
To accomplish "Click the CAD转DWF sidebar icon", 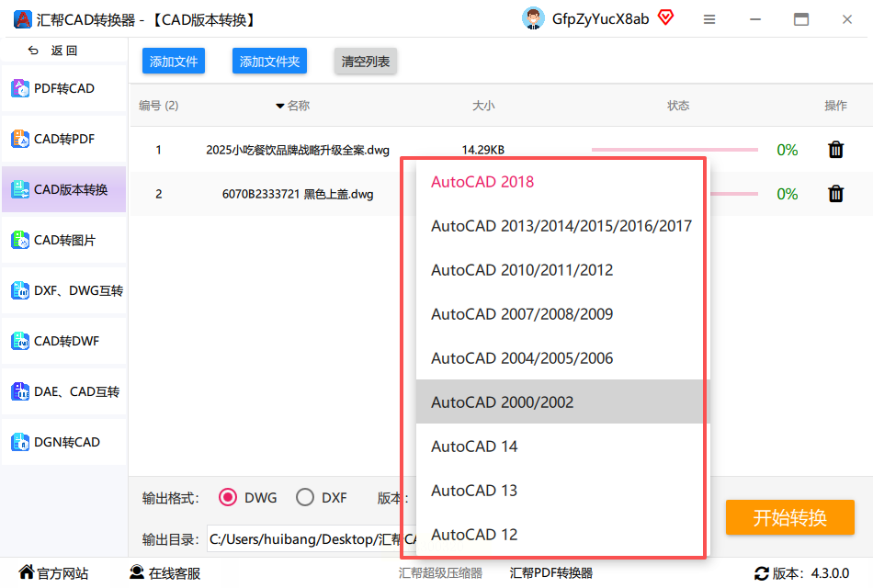I will point(20,341).
